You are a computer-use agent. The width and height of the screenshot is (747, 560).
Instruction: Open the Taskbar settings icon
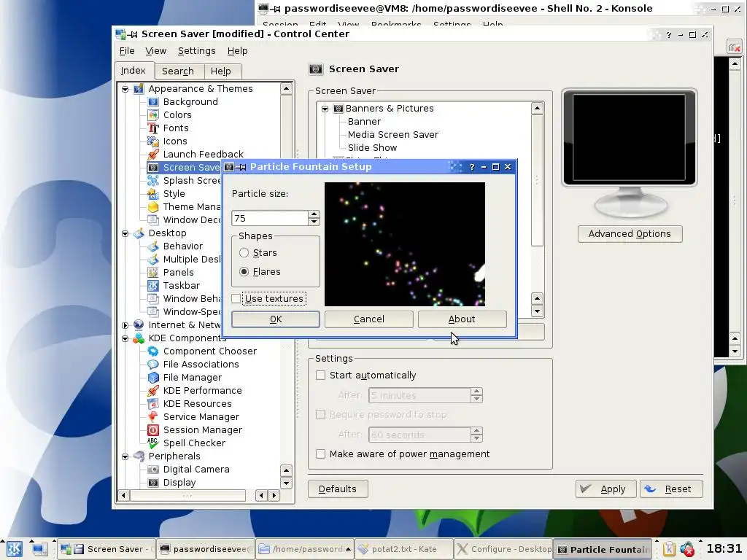click(x=153, y=286)
